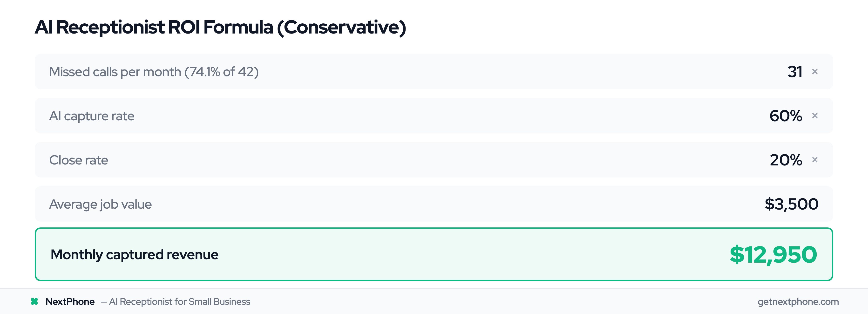Select the 'Missed calls per month' label
The width and height of the screenshot is (868, 314).
(x=115, y=72)
